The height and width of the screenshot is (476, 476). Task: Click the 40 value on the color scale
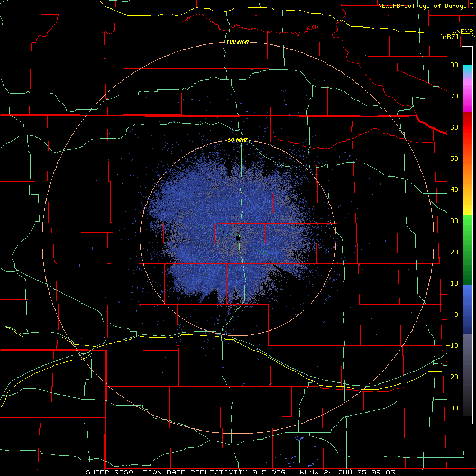(x=454, y=190)
